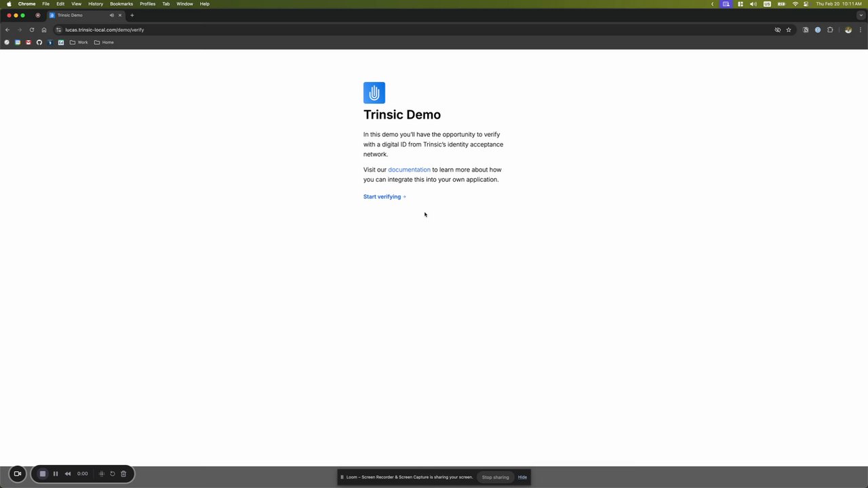Viewport: 868px width, 488px height.
Task: Go forward in Chrome browser
Action: [20, 30]
